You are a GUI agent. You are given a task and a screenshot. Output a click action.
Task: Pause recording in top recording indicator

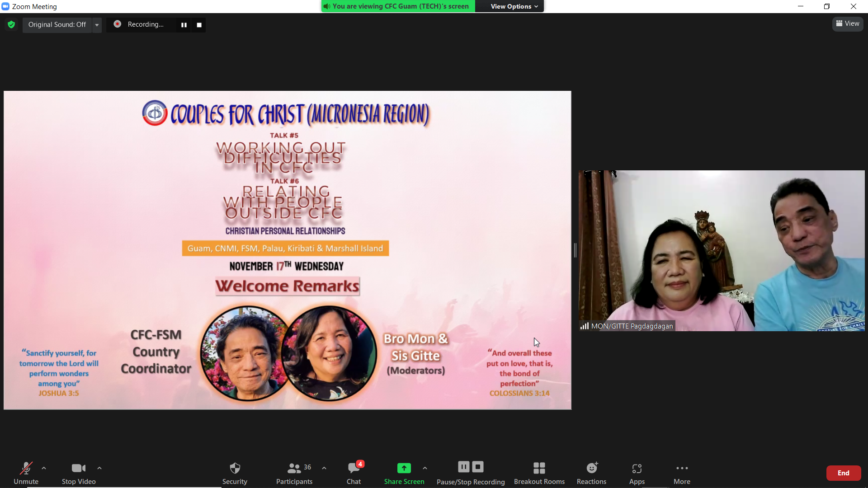[184, 25]
